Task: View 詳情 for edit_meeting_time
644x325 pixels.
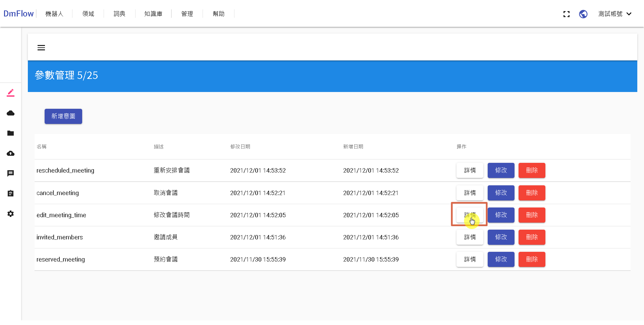Action: coord(470,215)
